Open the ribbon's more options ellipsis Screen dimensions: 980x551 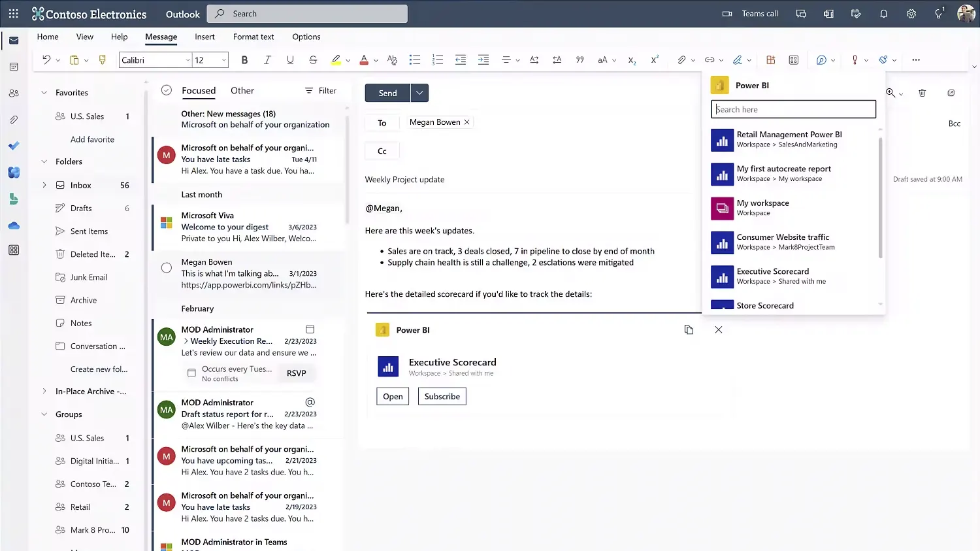pos(916,59)
